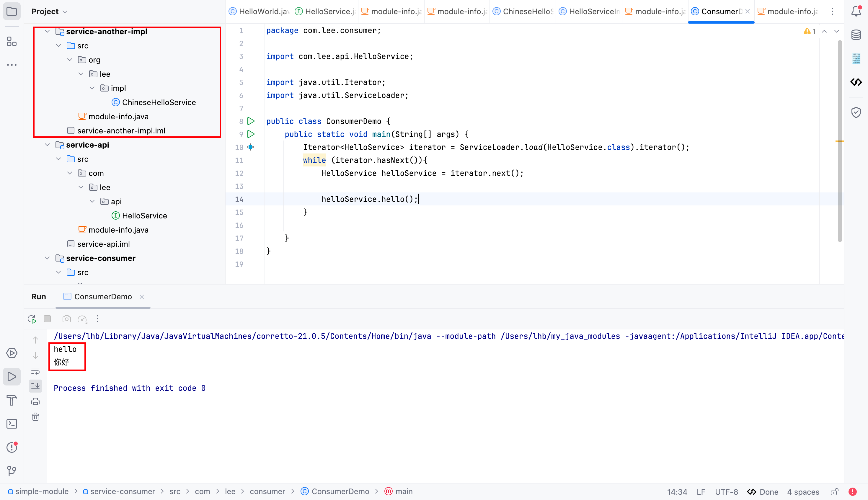Switch to the HelloWorld.java tab

pyautogui.click(x=259, y=11)
